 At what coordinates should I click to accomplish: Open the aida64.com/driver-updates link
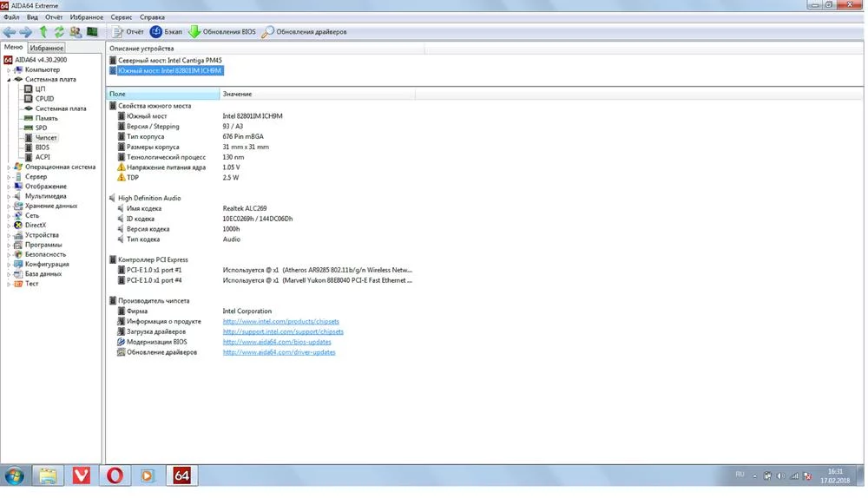[279, 352]
